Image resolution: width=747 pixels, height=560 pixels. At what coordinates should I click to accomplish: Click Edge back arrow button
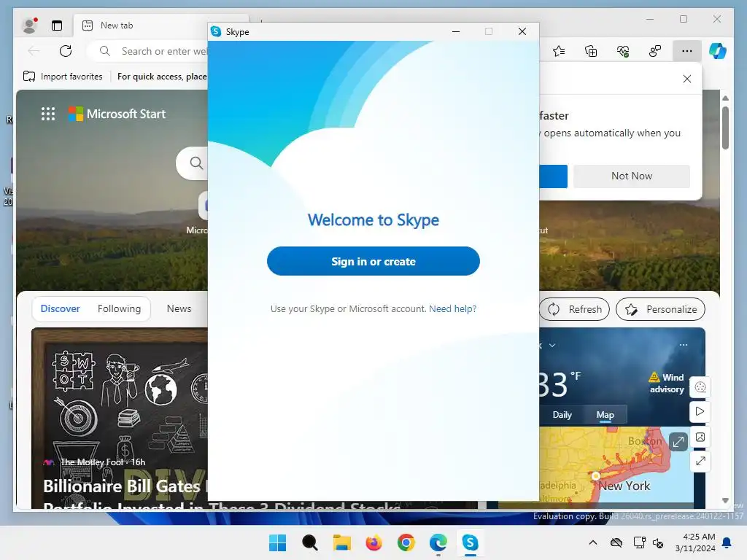[x=34, y=51]
